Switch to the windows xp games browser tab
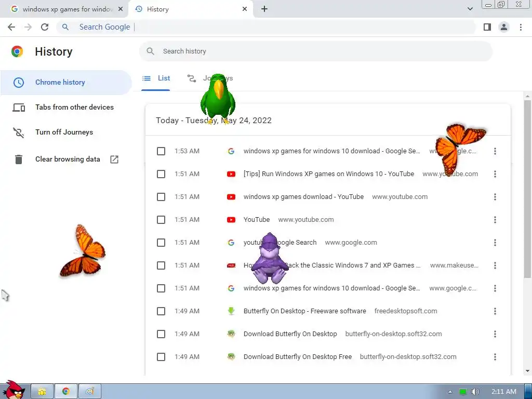 tap(64, 9)
